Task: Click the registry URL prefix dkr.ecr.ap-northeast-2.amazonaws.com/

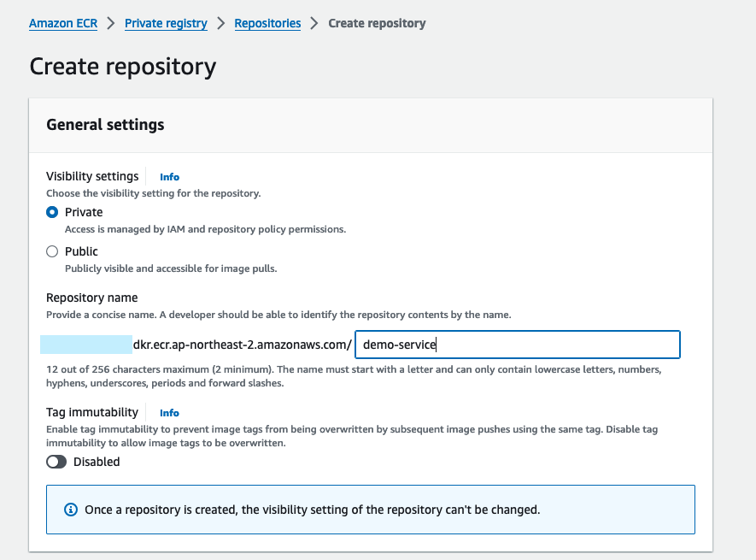Action: click(243, 345)
